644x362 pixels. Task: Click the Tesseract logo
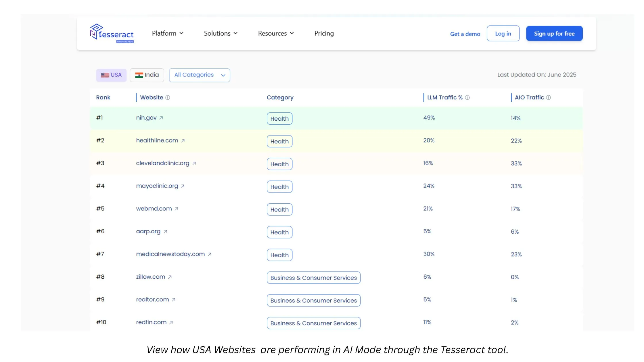(112, 33)
